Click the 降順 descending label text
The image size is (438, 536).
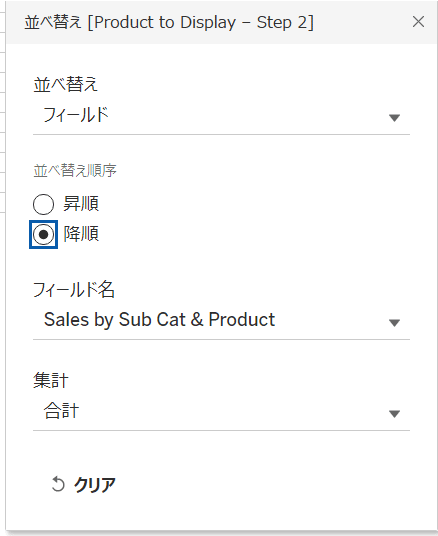[81, 234]
